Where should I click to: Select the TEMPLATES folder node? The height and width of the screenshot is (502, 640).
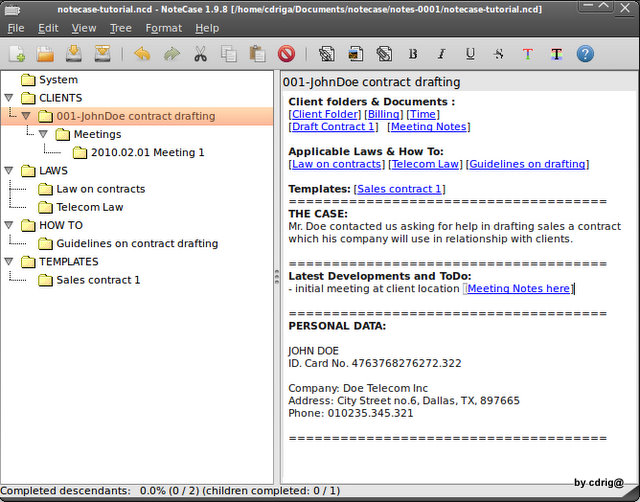click(x=69, y=262)
